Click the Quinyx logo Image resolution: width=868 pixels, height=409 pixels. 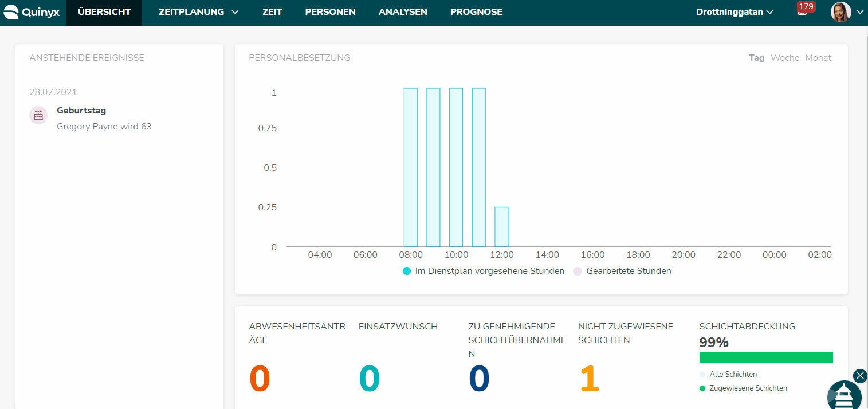32,12
